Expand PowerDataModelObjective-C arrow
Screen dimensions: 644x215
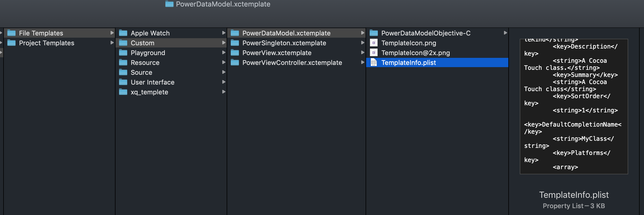click(505, 33)
